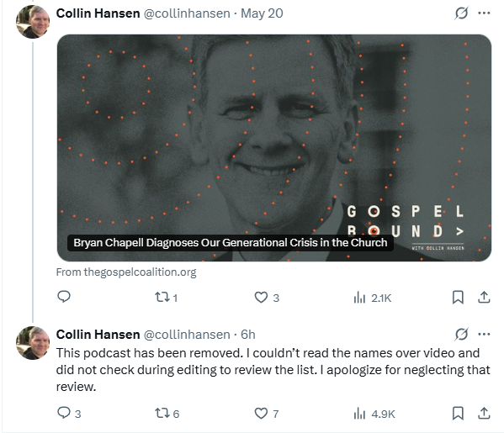View analytics showing 2.1K views
The width and height of the screenshot is (504, 433).
coord(372,298)
